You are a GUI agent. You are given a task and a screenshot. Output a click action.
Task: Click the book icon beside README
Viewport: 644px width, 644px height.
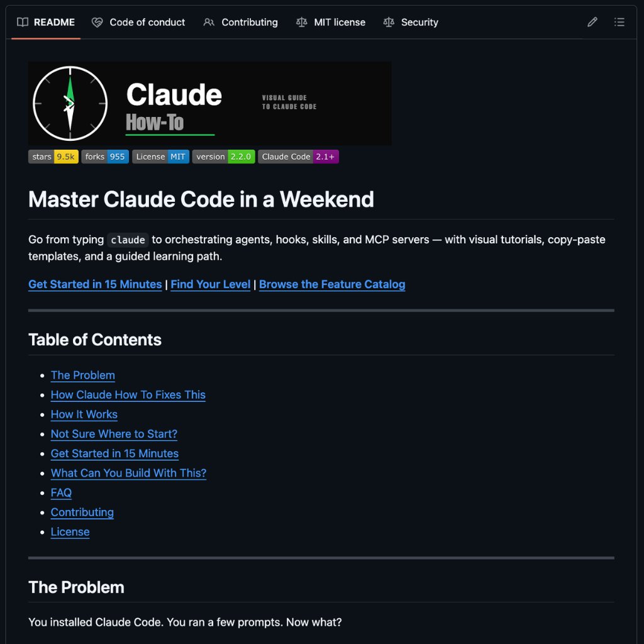pyautogui.click(x=23, y=22)
